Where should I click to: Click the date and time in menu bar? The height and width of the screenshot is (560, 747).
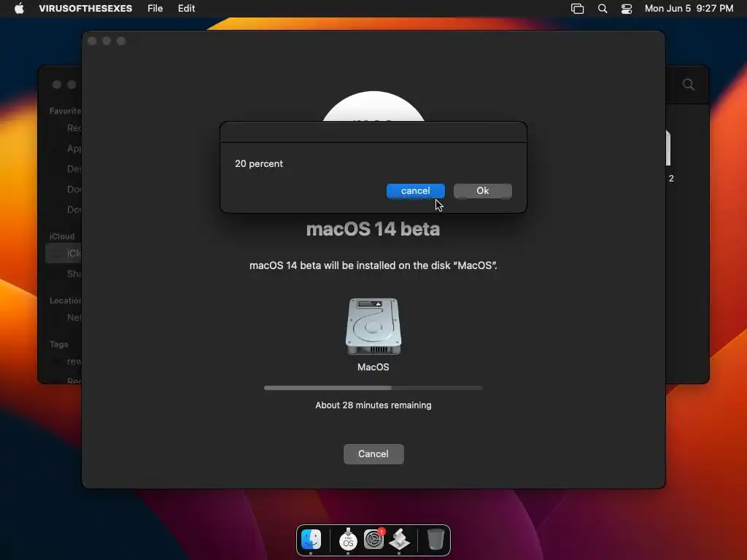[689, 8]
